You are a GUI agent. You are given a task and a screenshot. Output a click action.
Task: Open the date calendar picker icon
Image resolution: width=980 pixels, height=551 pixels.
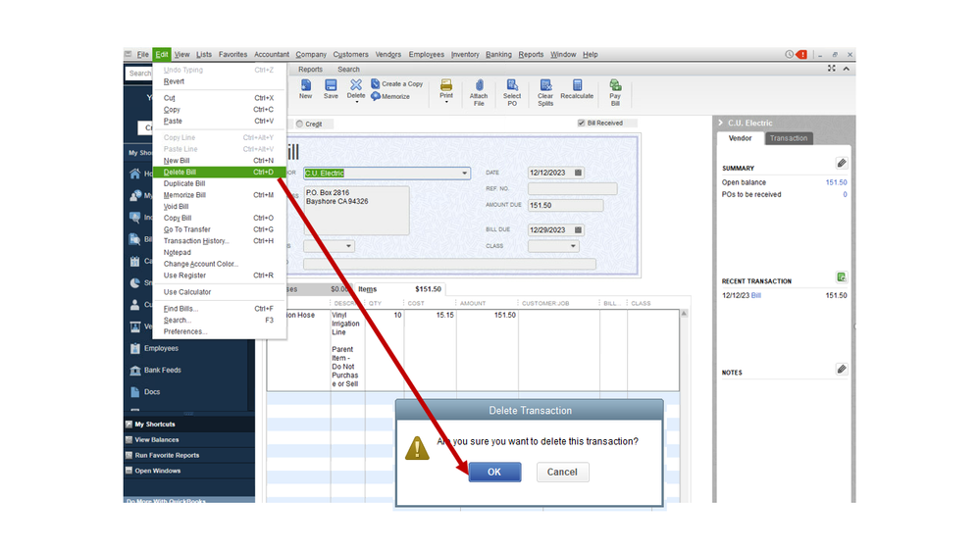click(578, 173)
